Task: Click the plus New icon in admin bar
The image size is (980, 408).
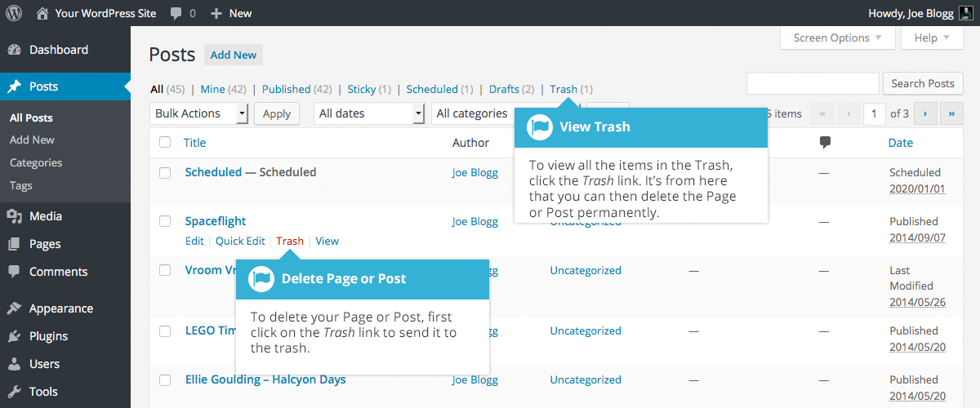Action: tap(216, 13)
